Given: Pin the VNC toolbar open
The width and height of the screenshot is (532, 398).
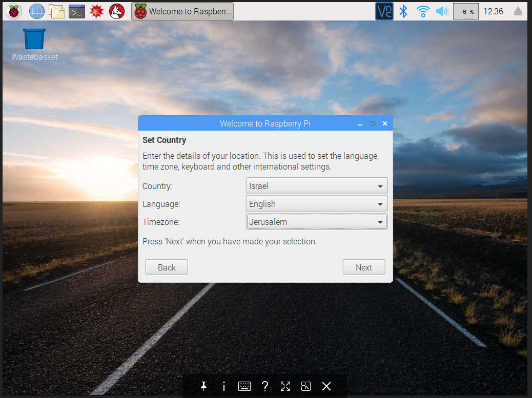Looking at the screenshot, I should (x=203, y=386).
